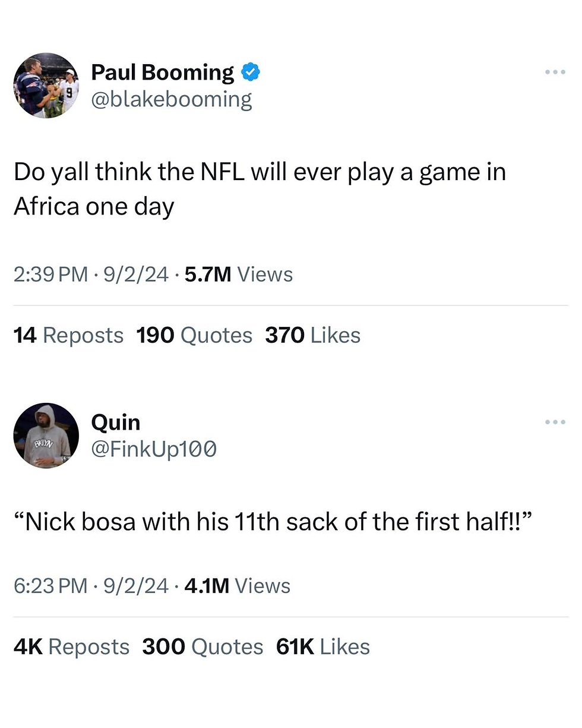
Task: Click the 6:23 PM timestamp
Action: [50, 586]
